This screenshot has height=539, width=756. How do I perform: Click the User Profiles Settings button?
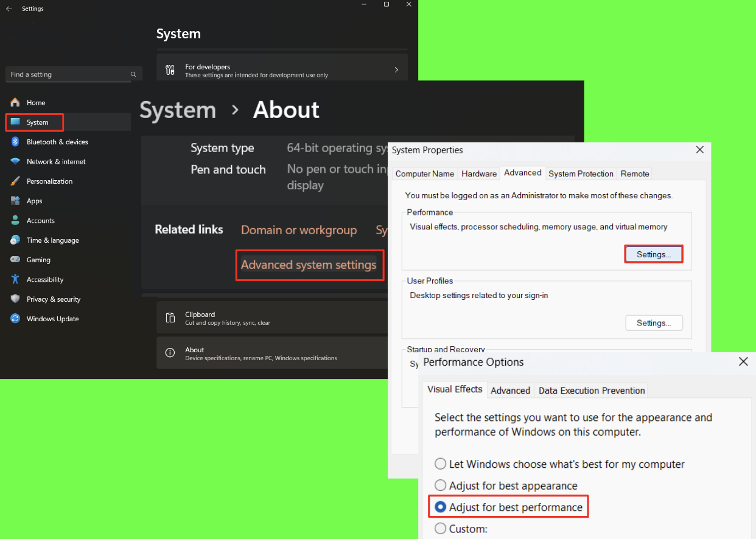(x=654, y=323)
